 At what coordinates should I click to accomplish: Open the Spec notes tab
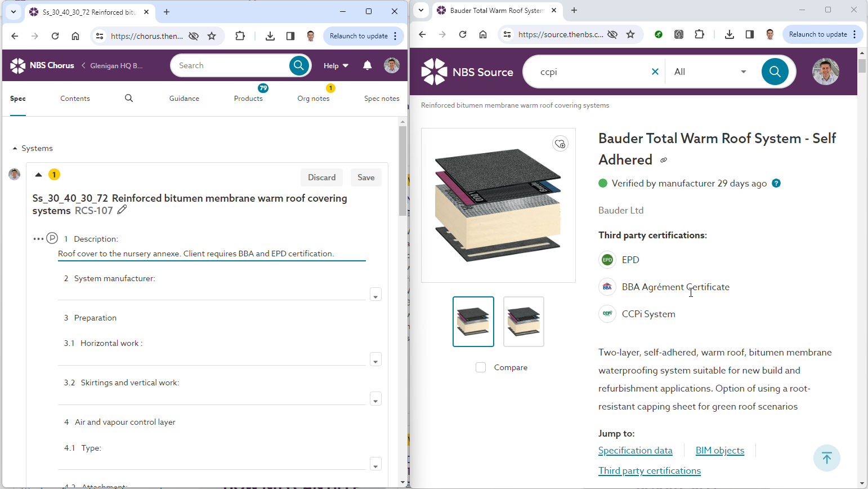pyautogui.click(x=382, y=99)
